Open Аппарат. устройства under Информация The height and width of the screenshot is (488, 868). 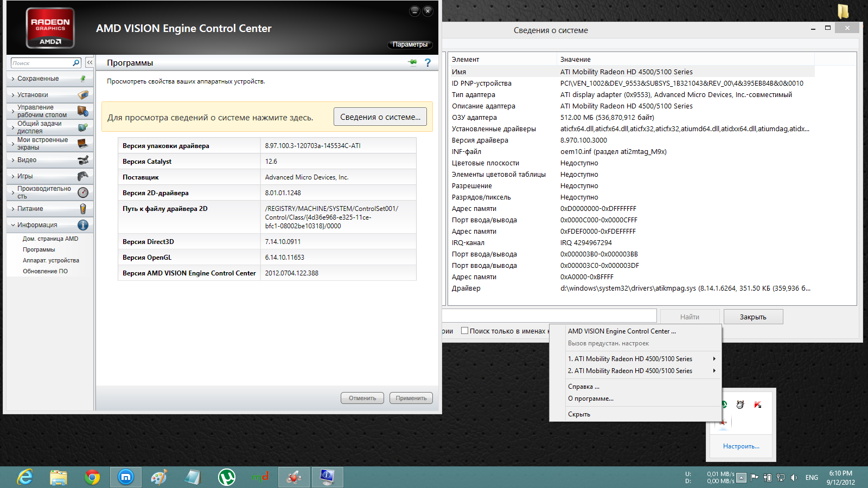tap(50, 260)
